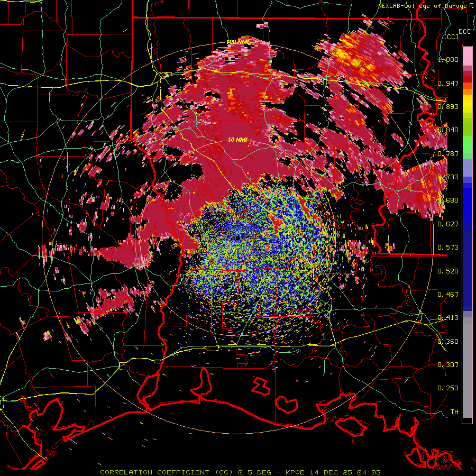Click the 0.733 legend value
The height and width of the screenshot is (476, 476).
pyautogui.click(x=448, y=177)
